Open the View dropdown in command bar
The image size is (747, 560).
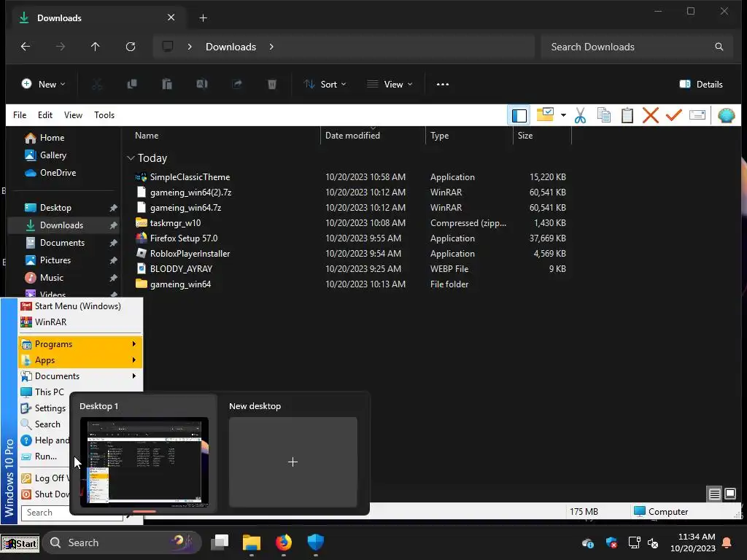click(x=390, y=85)
